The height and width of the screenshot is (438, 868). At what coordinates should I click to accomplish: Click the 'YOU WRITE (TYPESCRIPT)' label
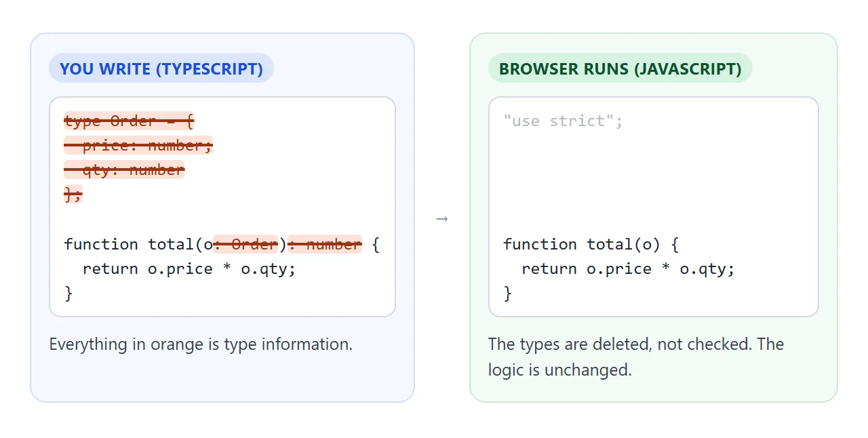(x=161, y=68)
